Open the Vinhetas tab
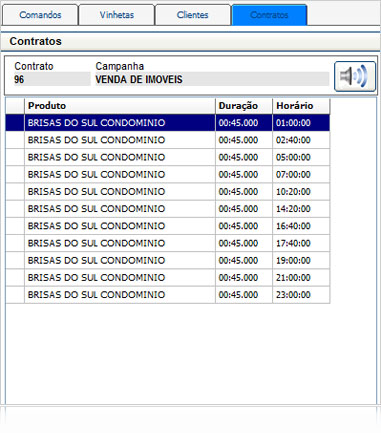The height and width of the screenshot is (433, 381). click(x=117, y=15)
